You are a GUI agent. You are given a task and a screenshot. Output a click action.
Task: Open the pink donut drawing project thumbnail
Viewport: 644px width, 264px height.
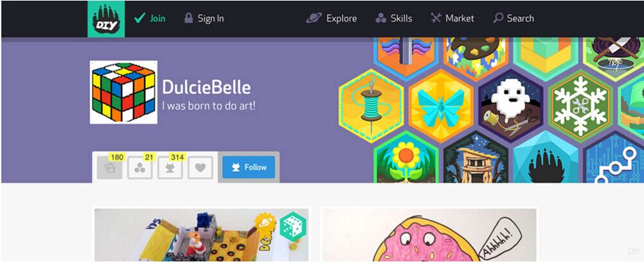pos(429,235)
